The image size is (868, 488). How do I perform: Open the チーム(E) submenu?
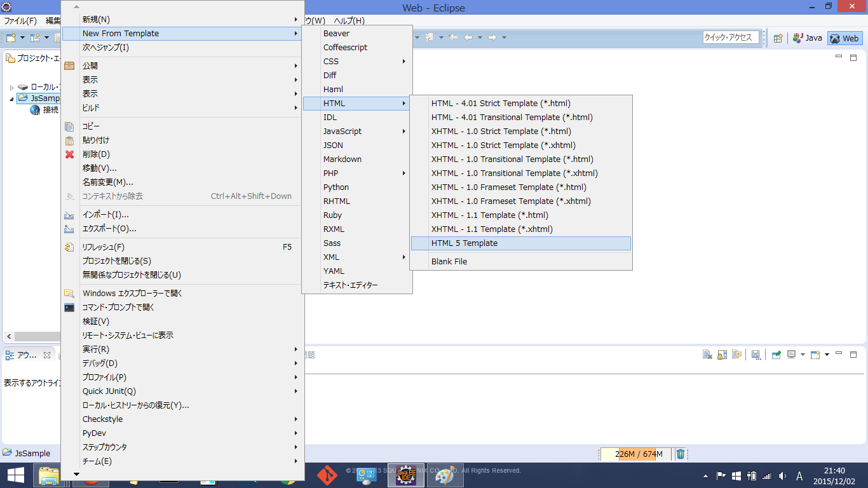[182, 461]
